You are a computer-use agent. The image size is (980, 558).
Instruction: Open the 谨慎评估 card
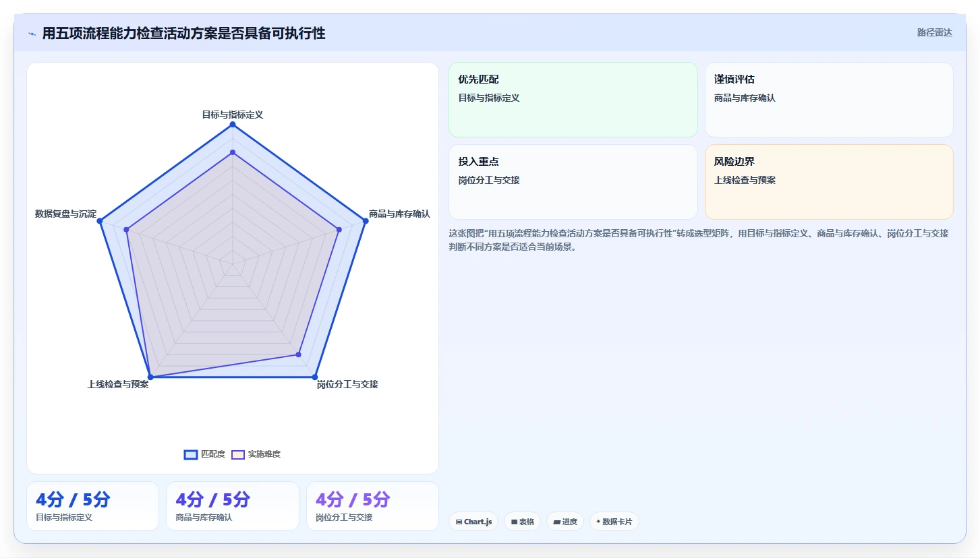(x=829, y=100)
